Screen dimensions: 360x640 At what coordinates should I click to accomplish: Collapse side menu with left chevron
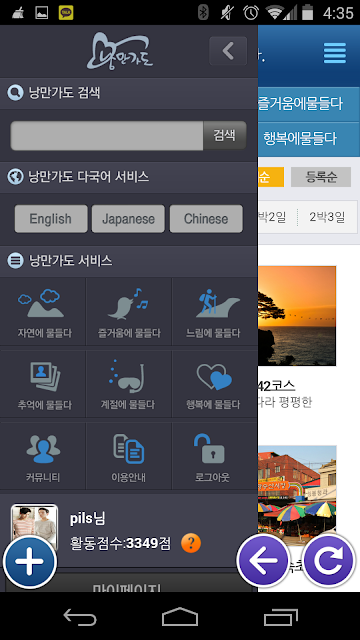pyautogui.click(x=228, y=51)
